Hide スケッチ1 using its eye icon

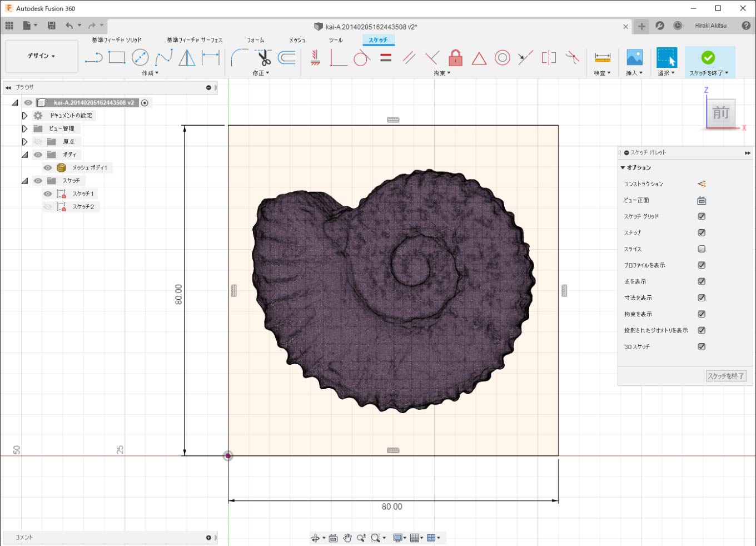tap(48, 193)
